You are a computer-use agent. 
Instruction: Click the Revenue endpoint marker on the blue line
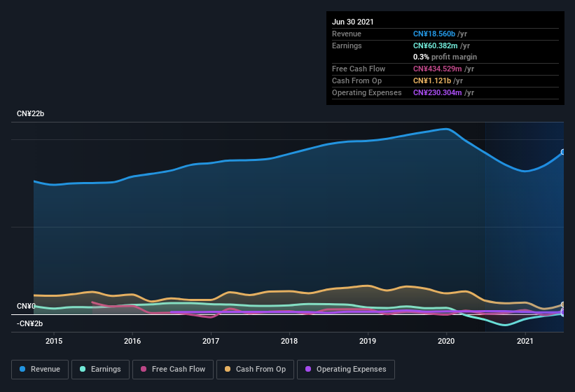563,152
